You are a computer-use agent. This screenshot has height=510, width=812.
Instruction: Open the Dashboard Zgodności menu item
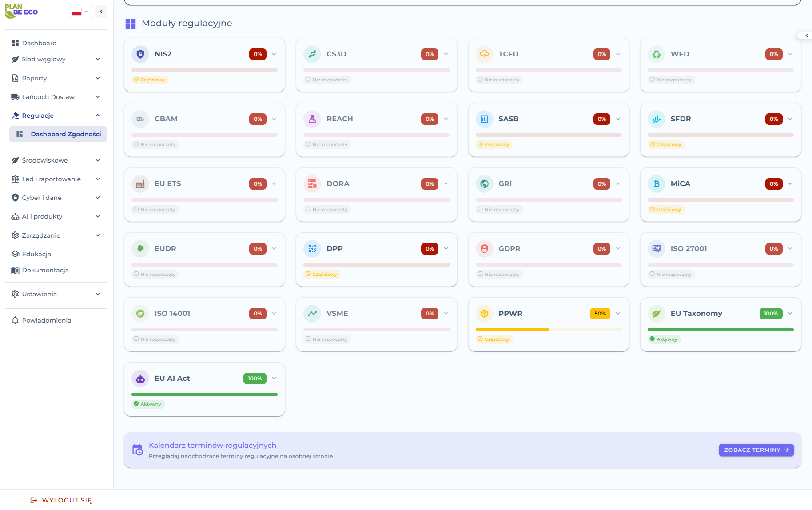[65, 134]
